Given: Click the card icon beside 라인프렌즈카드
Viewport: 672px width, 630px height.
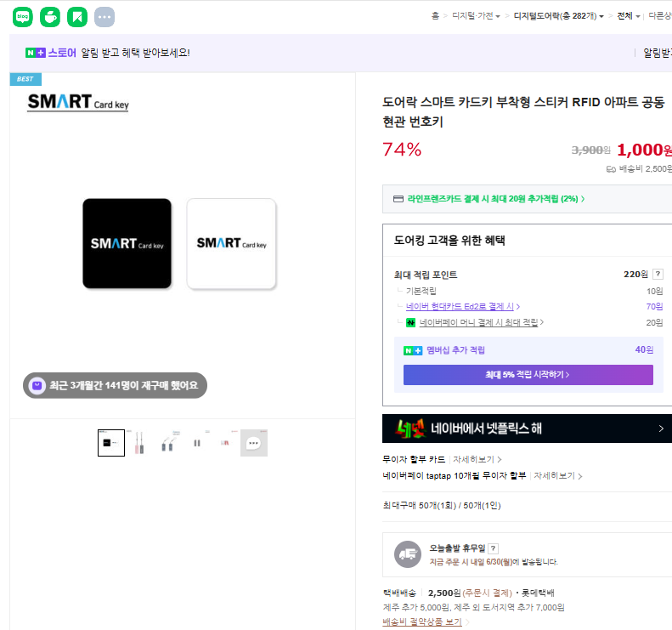Looking at the screenshot, I should [x=398, y=199].
